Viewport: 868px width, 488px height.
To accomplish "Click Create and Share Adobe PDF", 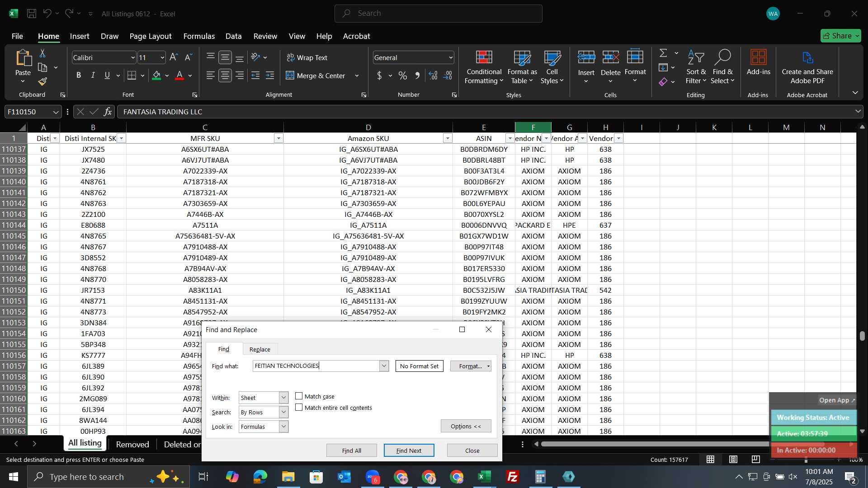I will click(x=807, y=67).
